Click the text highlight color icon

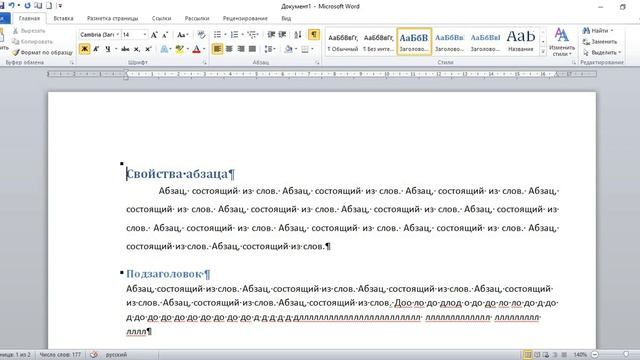pyautogui.click(x=179, y=49)
